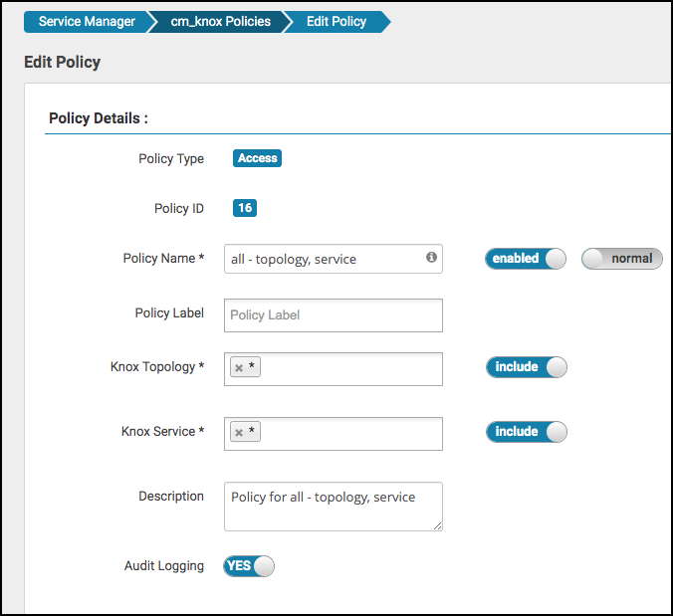Switch Knox Service include toggle
The height and width of the screenshot is (616, 673).
coord(526,432)
